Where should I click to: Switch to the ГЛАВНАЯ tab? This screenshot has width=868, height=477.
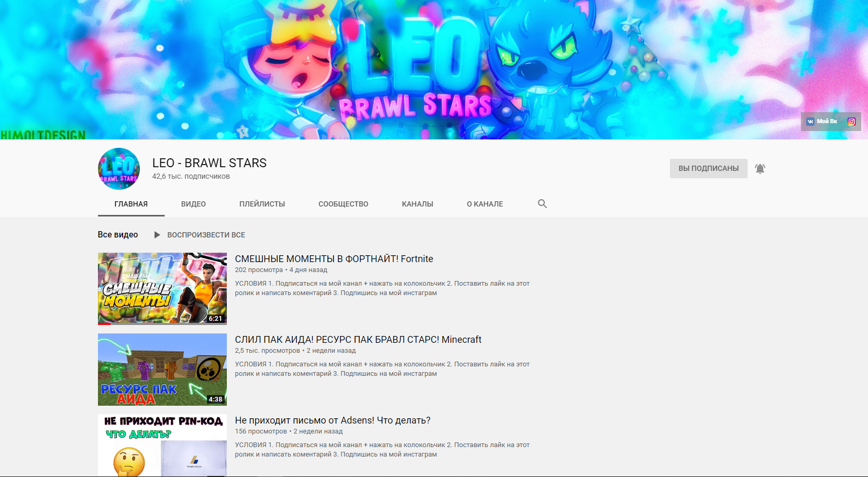tap(131, 204)
